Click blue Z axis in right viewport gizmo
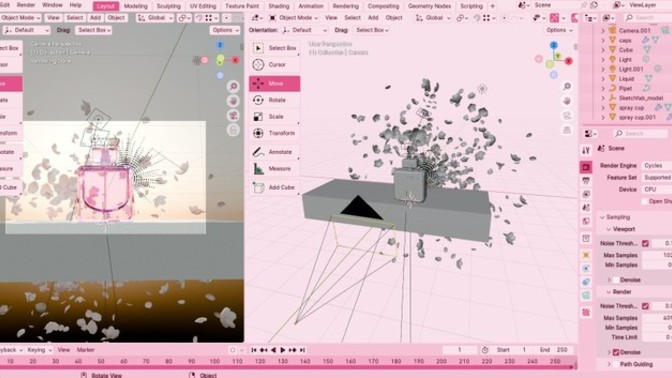672x378 pixels. coord(554,45)
